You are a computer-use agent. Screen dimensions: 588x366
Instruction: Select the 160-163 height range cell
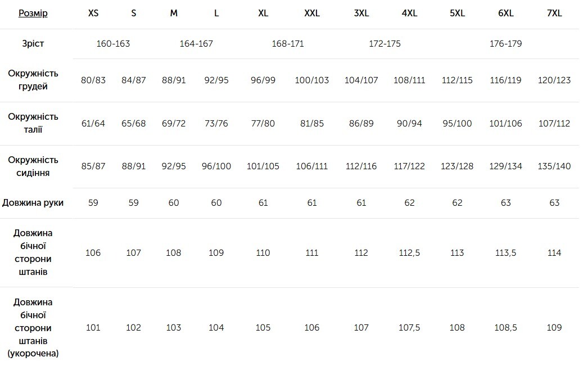tap(113, 43)
